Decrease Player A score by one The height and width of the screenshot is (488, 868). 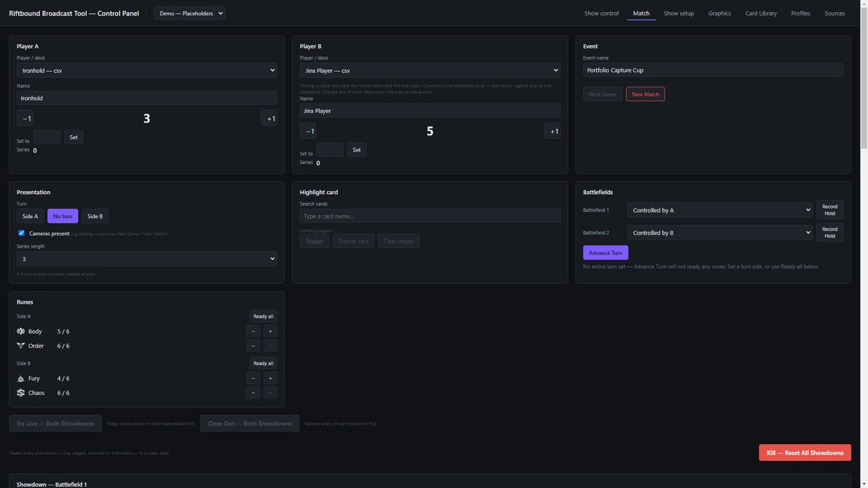coord(25,119)
